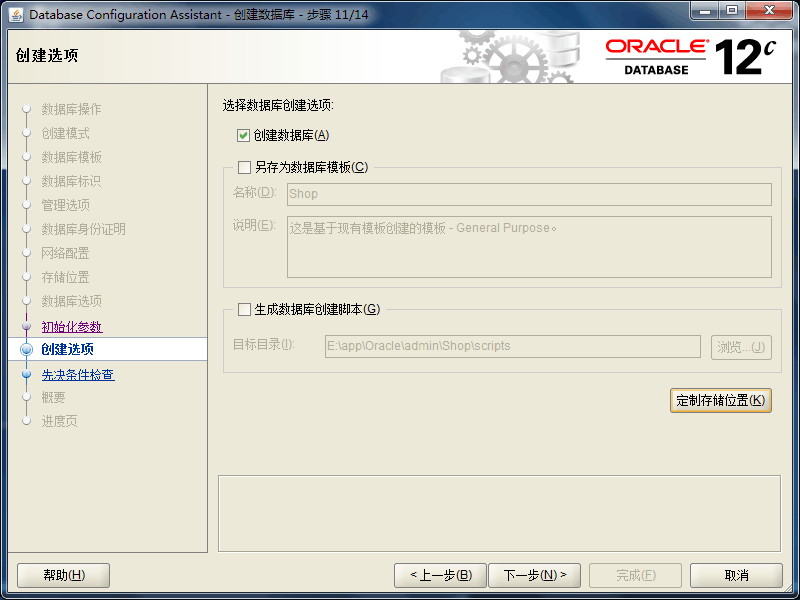Click the template 名称 field containing Shop

pos(529,194)
